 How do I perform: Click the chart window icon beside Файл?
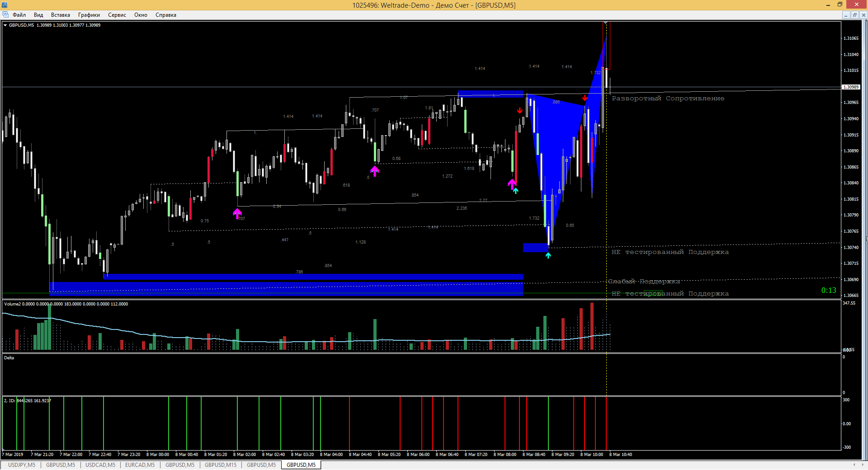(x=5, y=15)
